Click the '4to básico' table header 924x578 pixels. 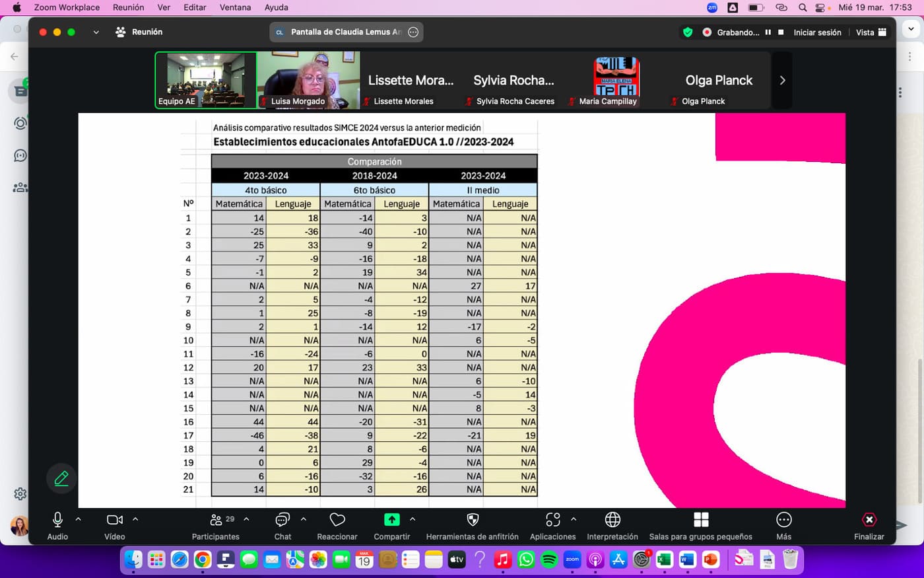[266, 190]
